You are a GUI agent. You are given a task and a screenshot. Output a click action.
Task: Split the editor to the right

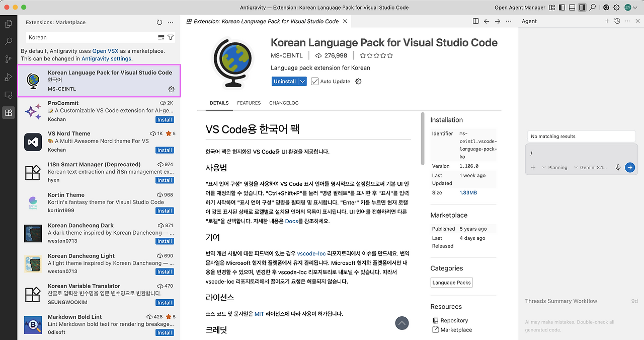click(x=475, y=21)
